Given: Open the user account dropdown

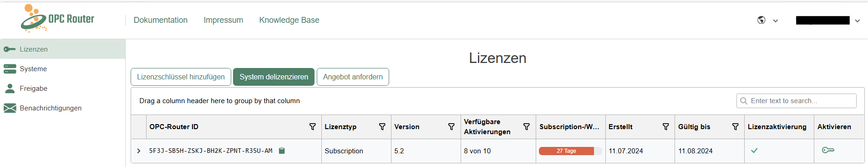Looking at the screenshot, I should coord(828,20).
